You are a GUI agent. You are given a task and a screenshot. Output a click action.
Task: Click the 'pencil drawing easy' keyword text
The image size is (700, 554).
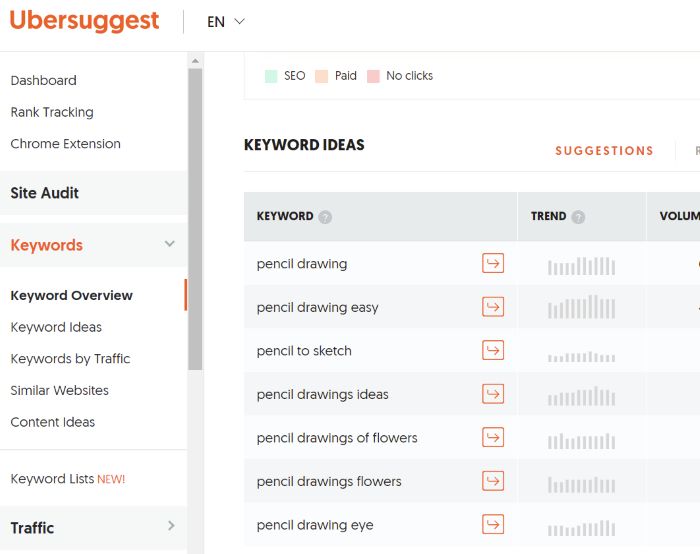[317, 308]
